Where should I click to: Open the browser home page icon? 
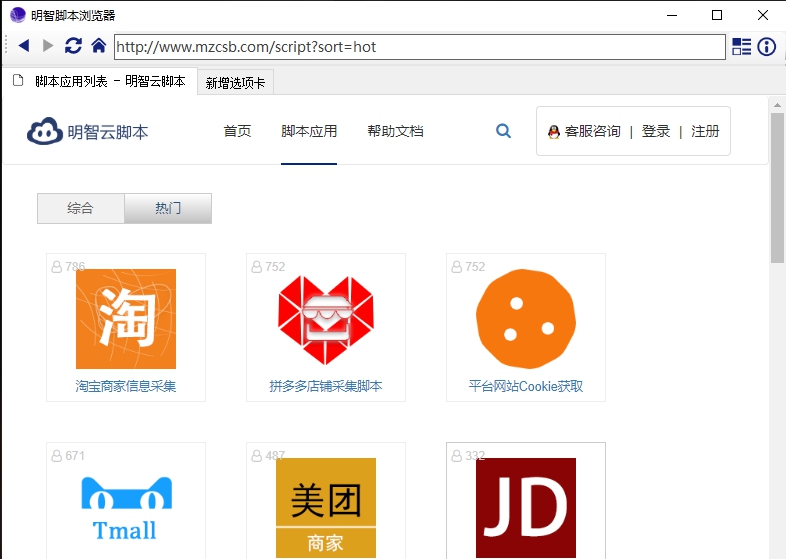point(99,46)
